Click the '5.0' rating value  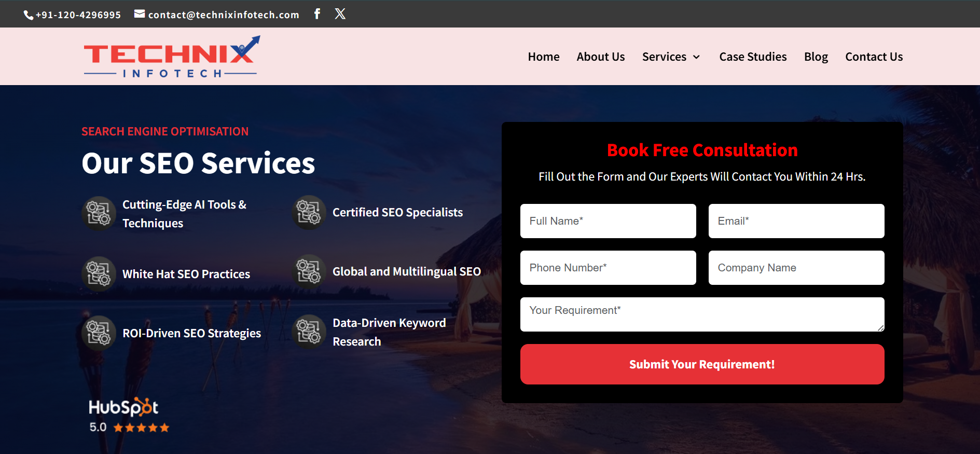tap(98, 427)
